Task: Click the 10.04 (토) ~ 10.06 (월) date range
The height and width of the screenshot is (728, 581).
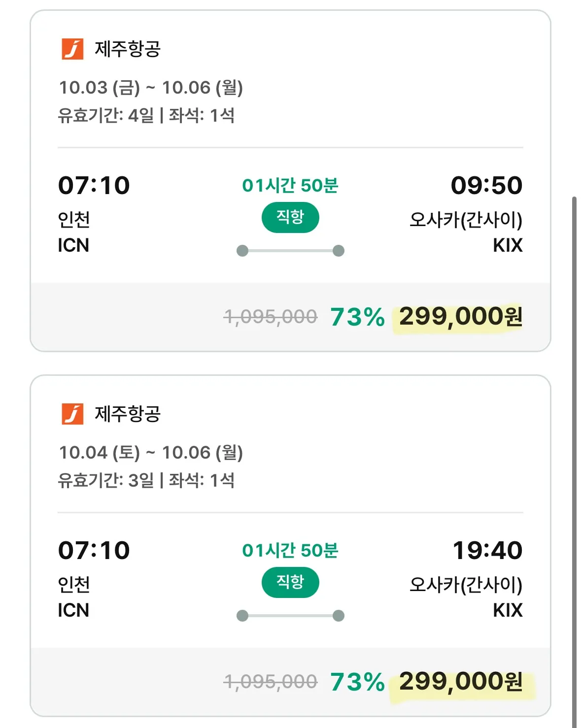Action: click(151, 453)
